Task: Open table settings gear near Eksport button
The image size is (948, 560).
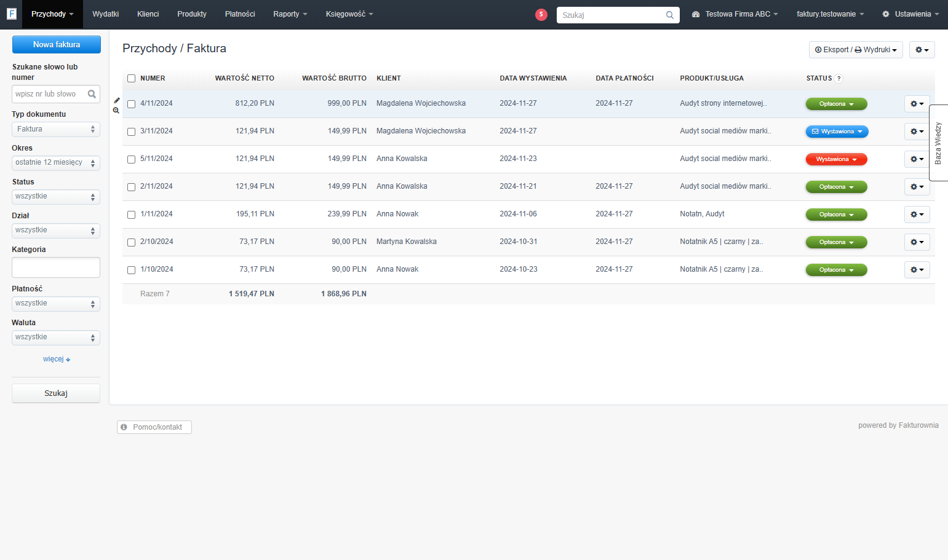Action: pos(922,50)
